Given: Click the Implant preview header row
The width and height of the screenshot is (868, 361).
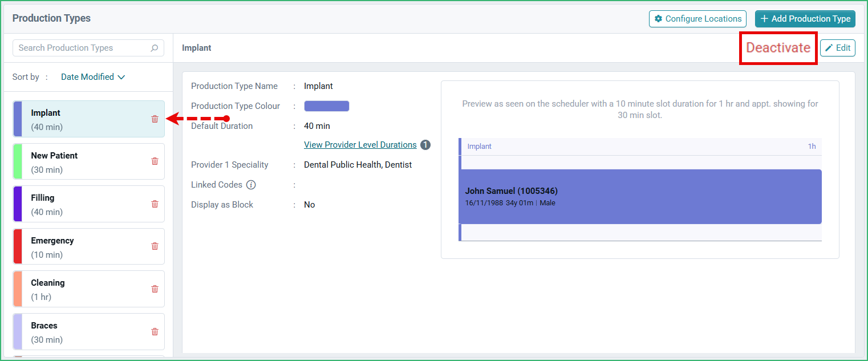Looking at the screenshot, I should pyautogui.click(x=640, y=147).
